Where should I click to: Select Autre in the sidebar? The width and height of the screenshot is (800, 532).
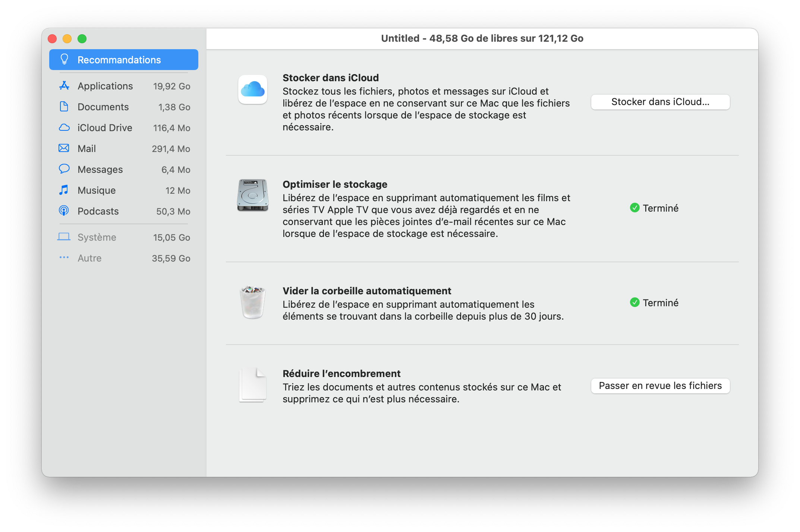coord(89,258)
